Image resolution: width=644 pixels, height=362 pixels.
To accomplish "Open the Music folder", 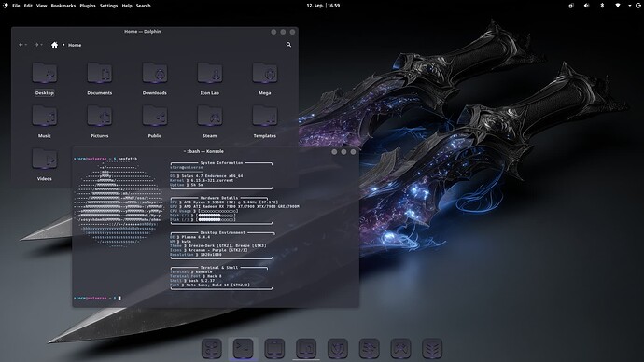I will tap(45, 121).
